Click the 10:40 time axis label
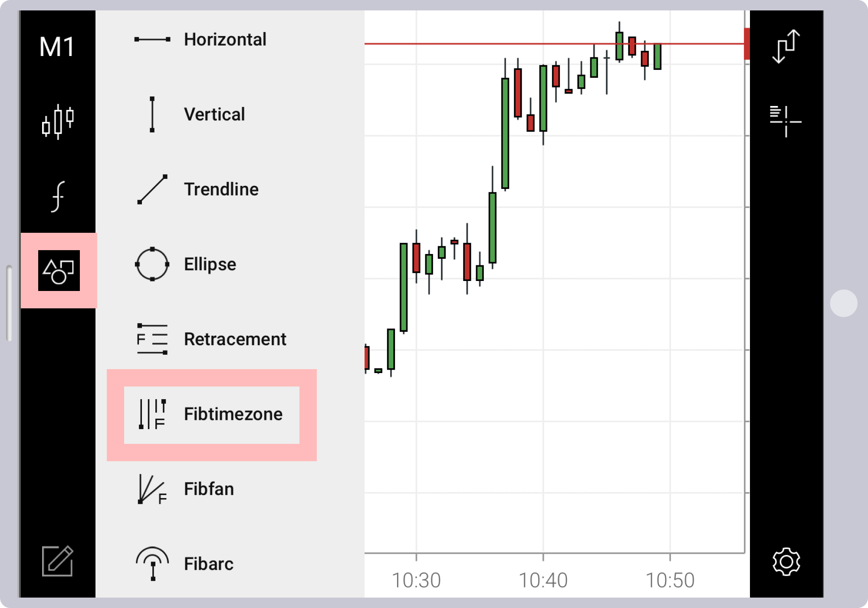868x608 pixels. coord(543,581)
